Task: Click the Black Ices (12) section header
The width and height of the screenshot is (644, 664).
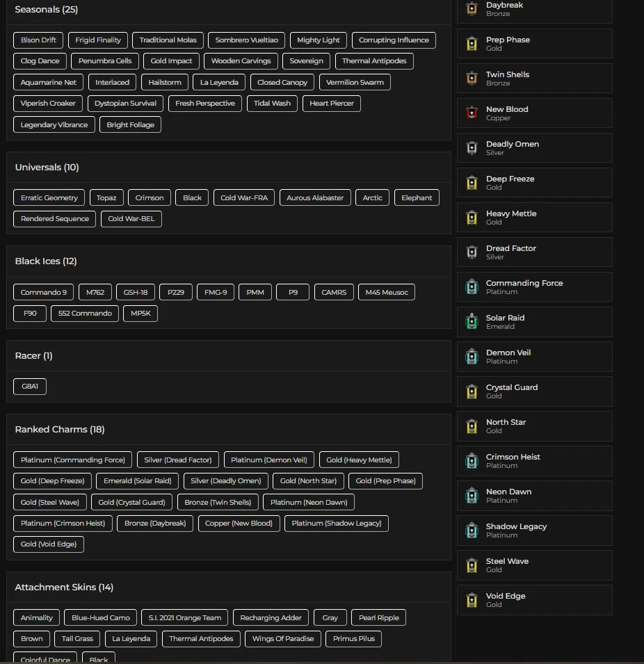Action: click(46, 261)
